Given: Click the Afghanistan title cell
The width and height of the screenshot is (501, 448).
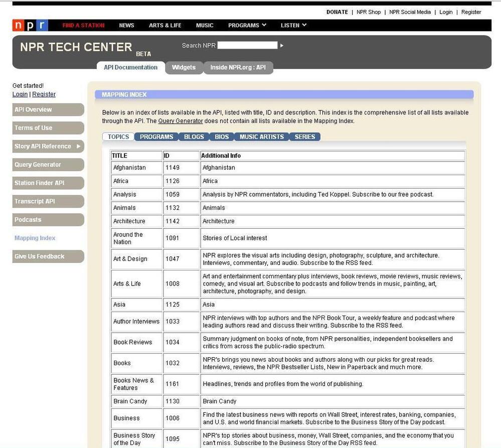Looking at the screenshot, I should click(x=136, y=168).
